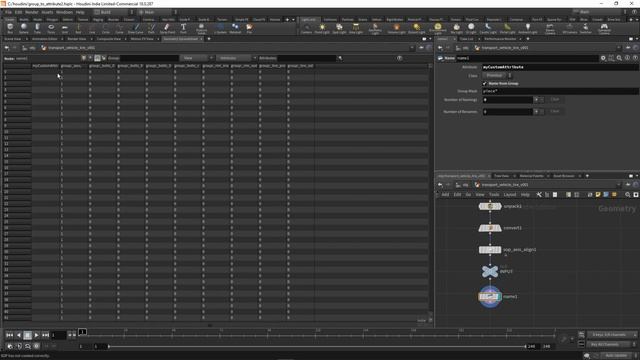Open the Class dropdown

pyautogui.click(x=497, y=76)
